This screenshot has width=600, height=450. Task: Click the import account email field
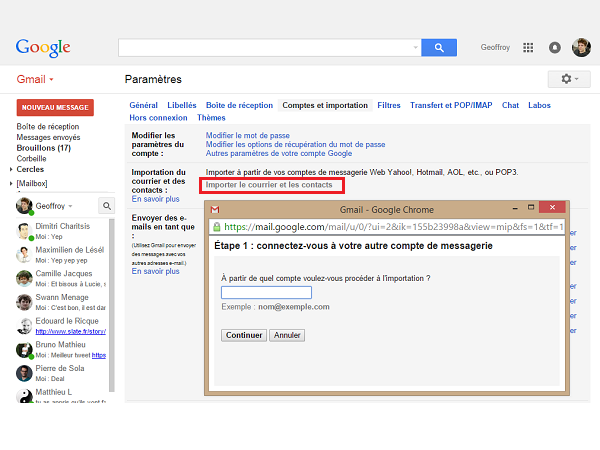266,293
